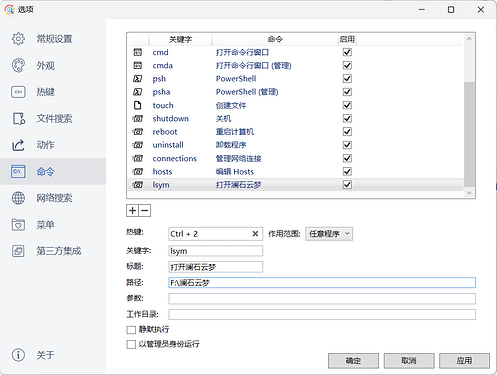This screenshot has width=497, height=375.
Task: Click the shutdown row icon
Action: 137,118
